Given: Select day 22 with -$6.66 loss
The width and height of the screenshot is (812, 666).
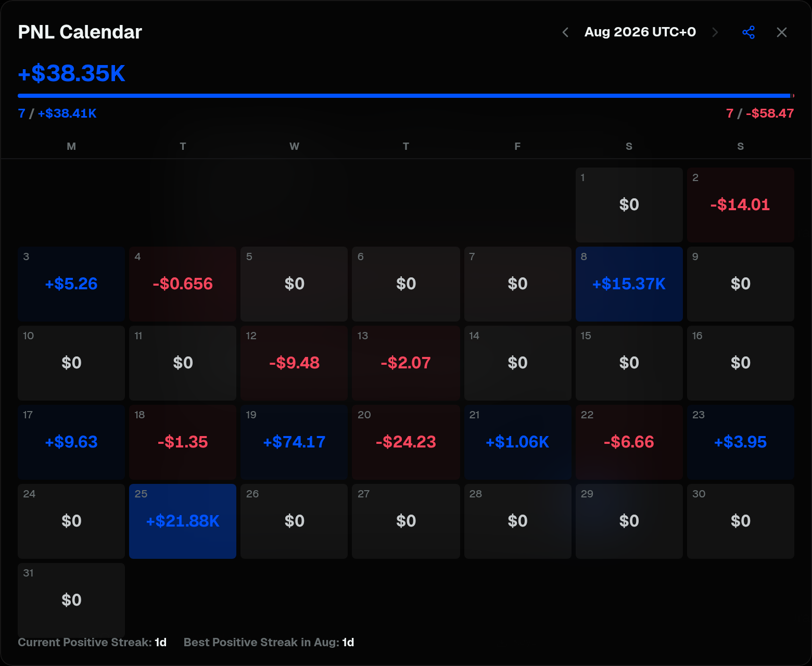Looking at the screenshot, I should pyautogui.click(x=629, y=442).
